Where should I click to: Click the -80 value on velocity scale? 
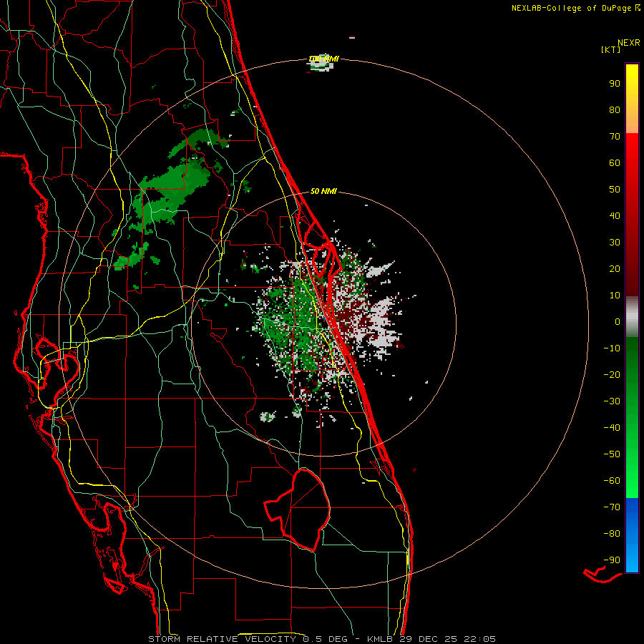pos(612,534)
